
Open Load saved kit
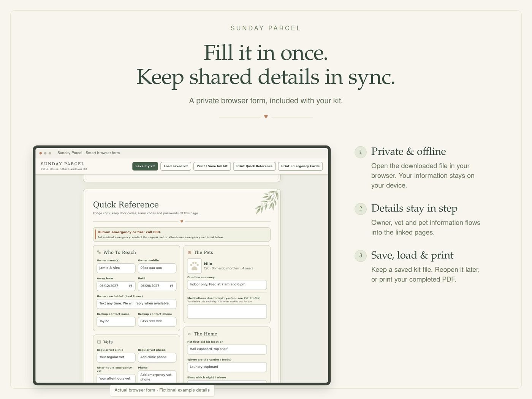(176, 166)
